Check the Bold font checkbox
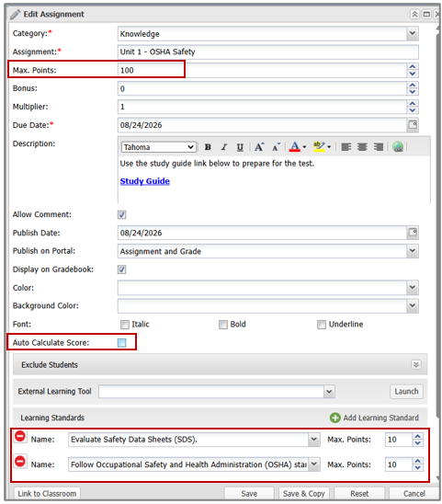The width and height of the screenshot is (442, 504). [223, 325]
